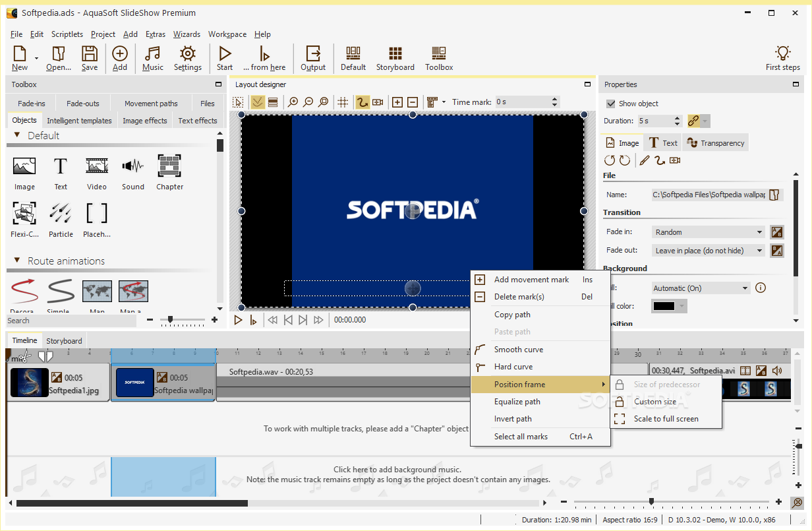Rotate image left in Properties panel
The height and width of the screenshot is (531, 812).
click(x=610, y=160)
